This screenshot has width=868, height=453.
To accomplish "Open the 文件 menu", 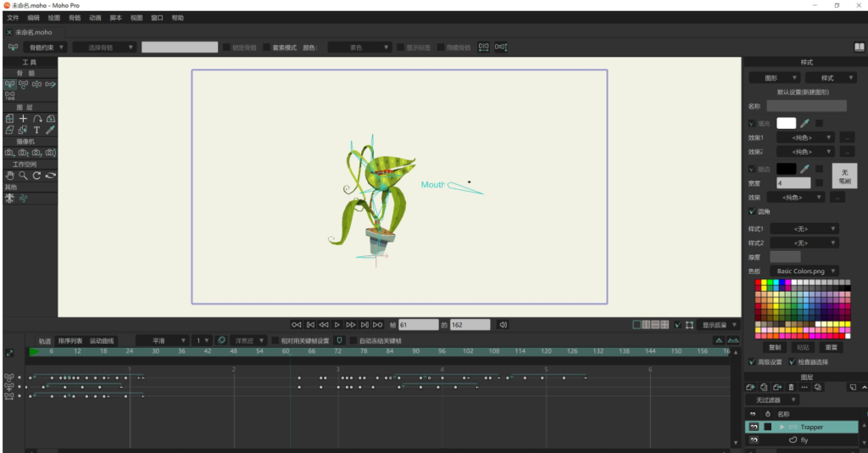I will [13, 18].
